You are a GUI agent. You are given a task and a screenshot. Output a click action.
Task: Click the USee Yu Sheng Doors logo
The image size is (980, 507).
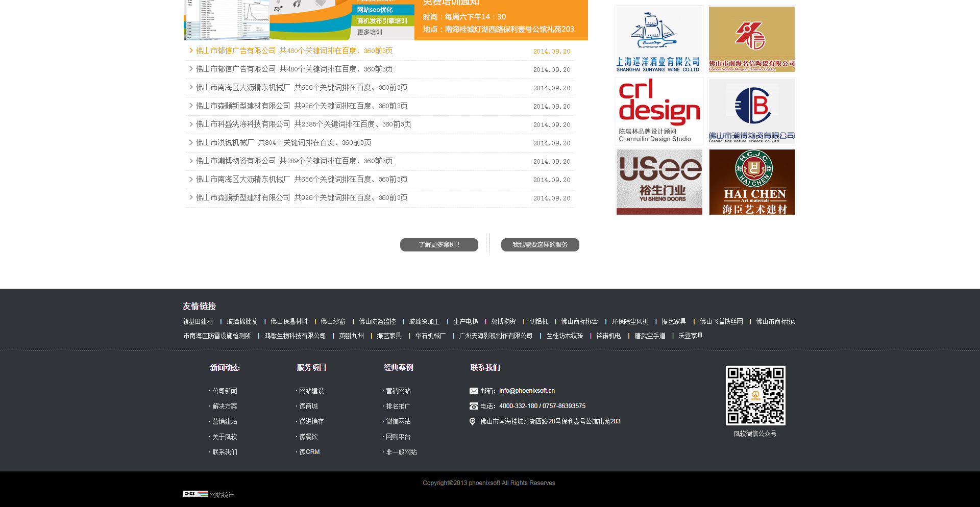click(658, 182)
